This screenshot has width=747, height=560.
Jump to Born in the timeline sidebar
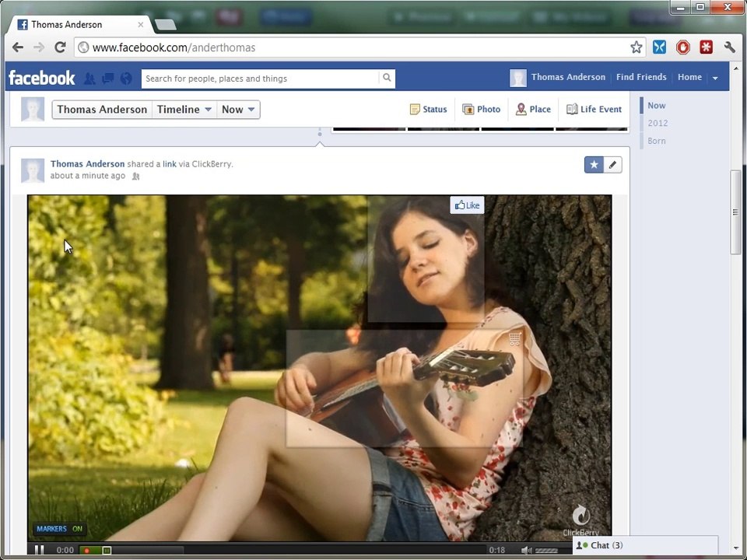[x=657, y=141]
